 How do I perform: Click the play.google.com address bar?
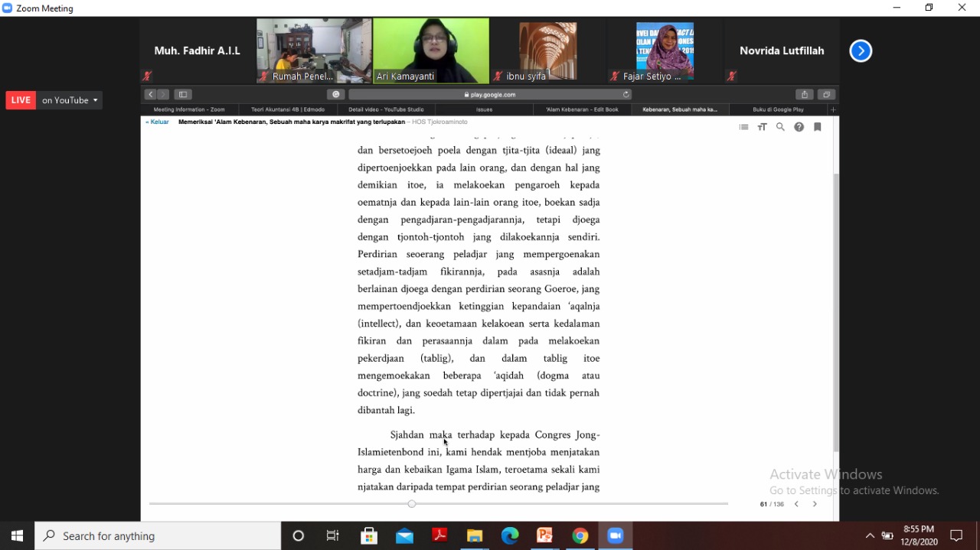(x=490, y=95)
